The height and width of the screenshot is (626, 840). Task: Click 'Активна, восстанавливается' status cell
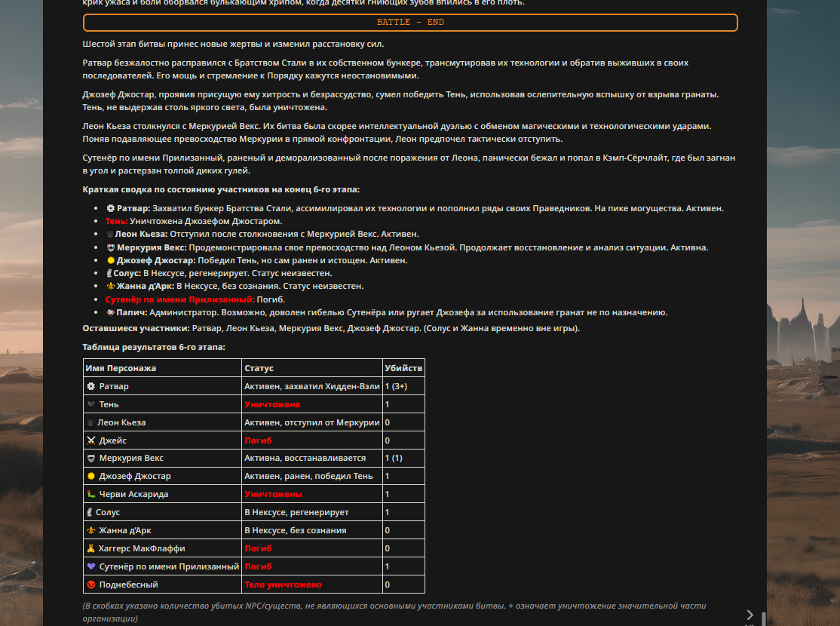pos(311,459)
